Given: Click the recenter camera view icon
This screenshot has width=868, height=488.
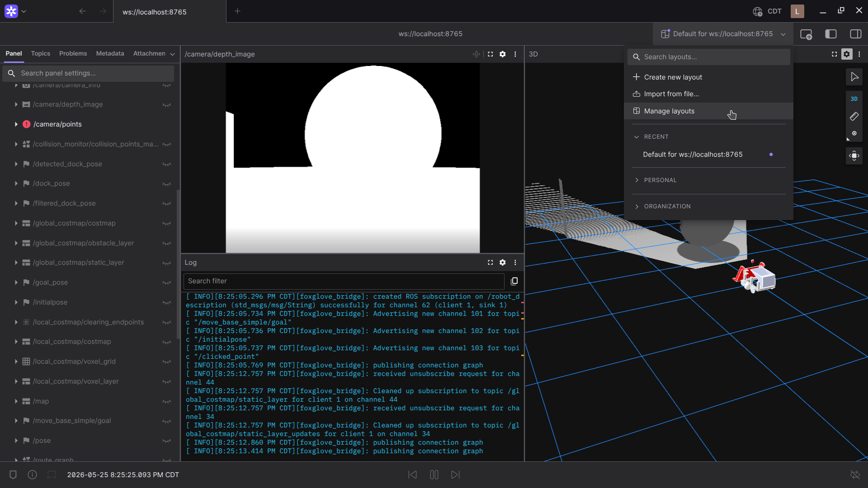Looking at the screenshot, I should (854, 156).
